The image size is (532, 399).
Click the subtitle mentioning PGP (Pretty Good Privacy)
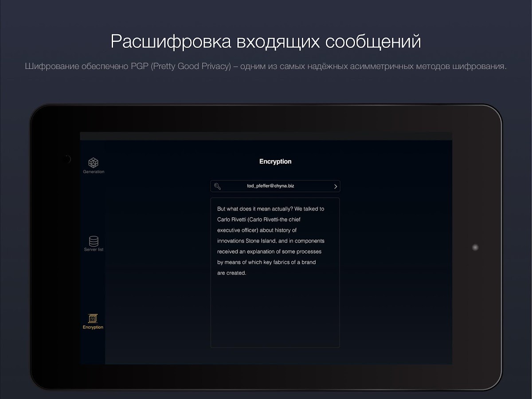[266, 66]
